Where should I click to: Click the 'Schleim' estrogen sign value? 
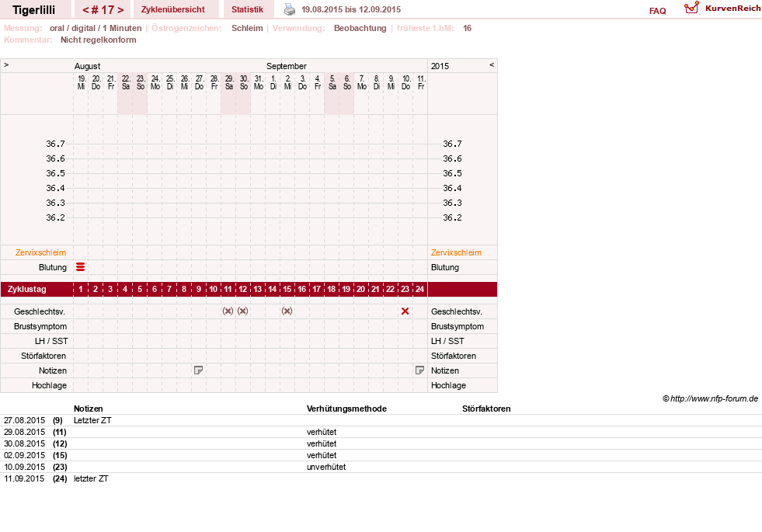coord(247,28)
